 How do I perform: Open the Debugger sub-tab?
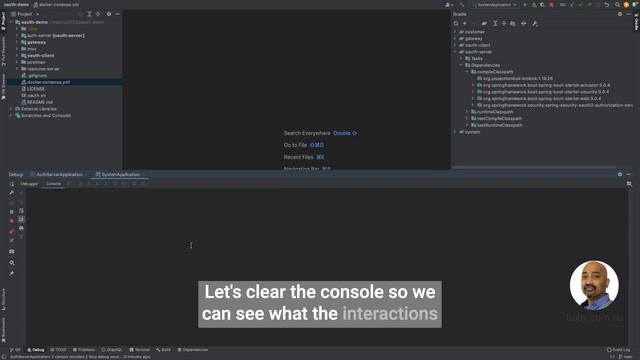click(x=29, y=184)
